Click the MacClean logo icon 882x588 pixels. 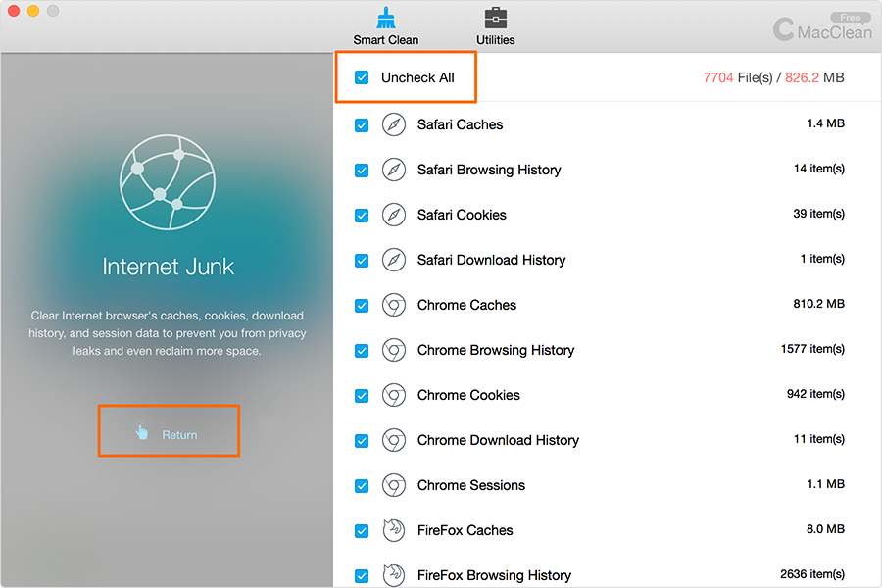pos(783,30)
